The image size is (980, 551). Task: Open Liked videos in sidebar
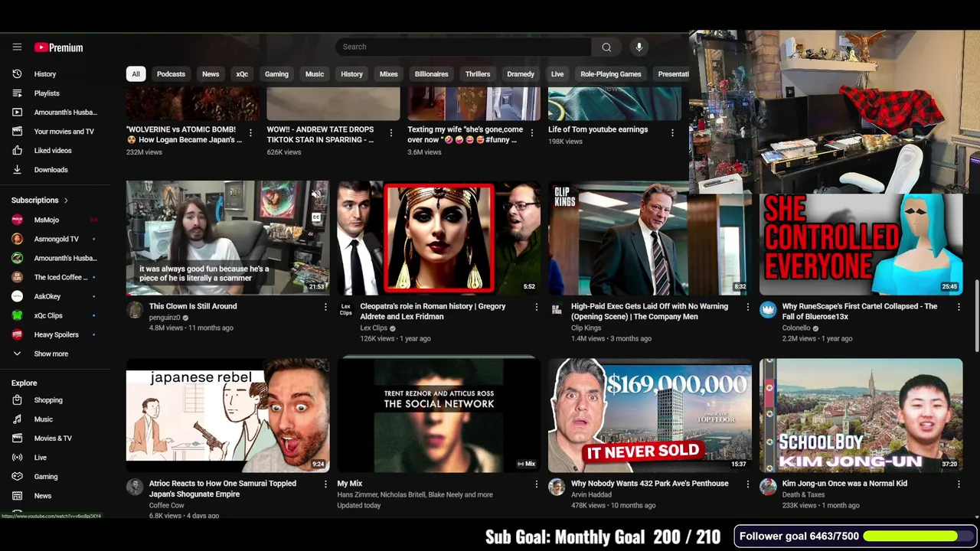click(54, 151)
